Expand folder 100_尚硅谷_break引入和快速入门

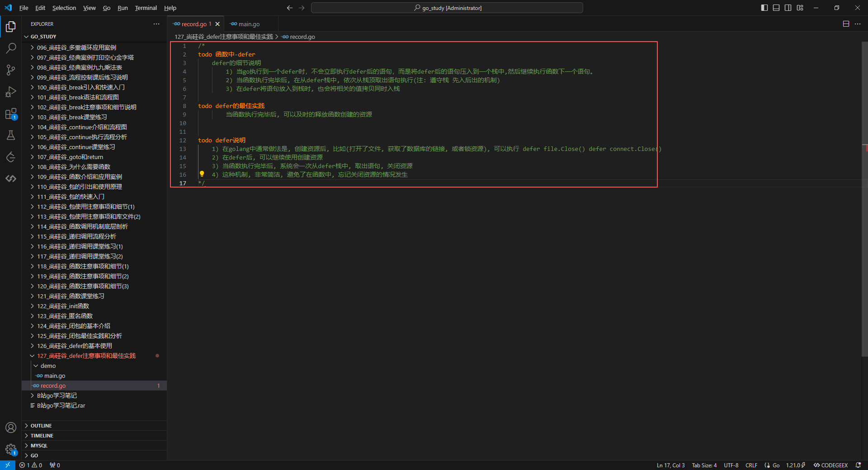click(x=94, y=87)
